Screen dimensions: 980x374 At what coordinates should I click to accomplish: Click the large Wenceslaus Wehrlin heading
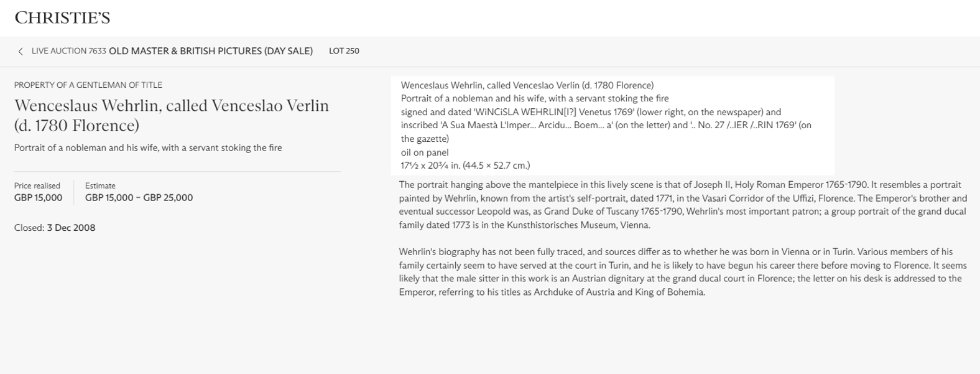[x=171, y=115]
